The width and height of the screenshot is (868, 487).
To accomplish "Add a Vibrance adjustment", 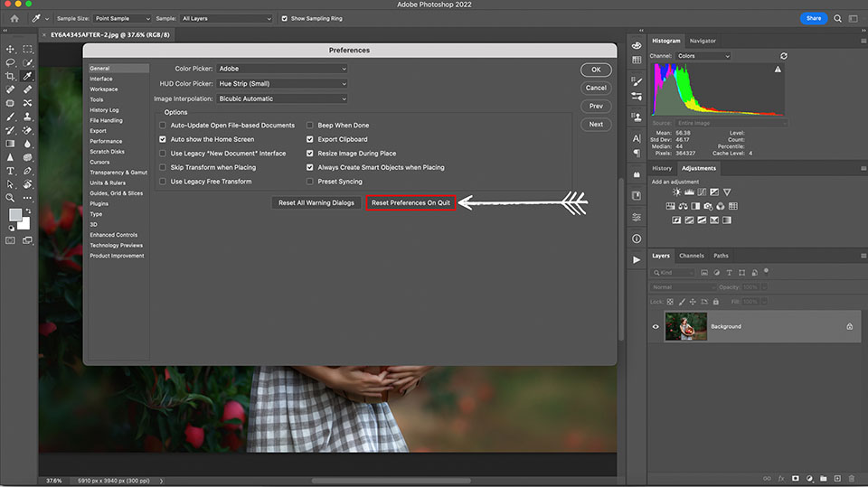I will [x=727, y=192].
